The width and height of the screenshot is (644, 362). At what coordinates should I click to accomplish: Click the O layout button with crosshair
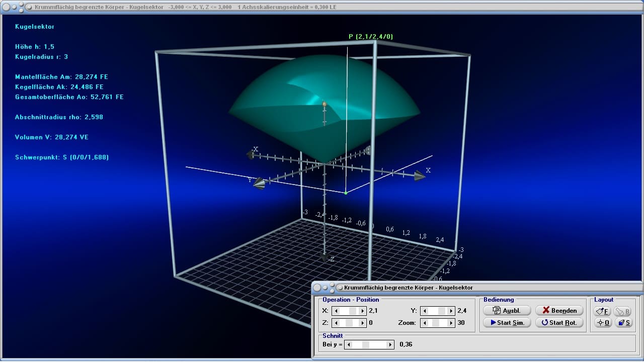pos(603,323)
